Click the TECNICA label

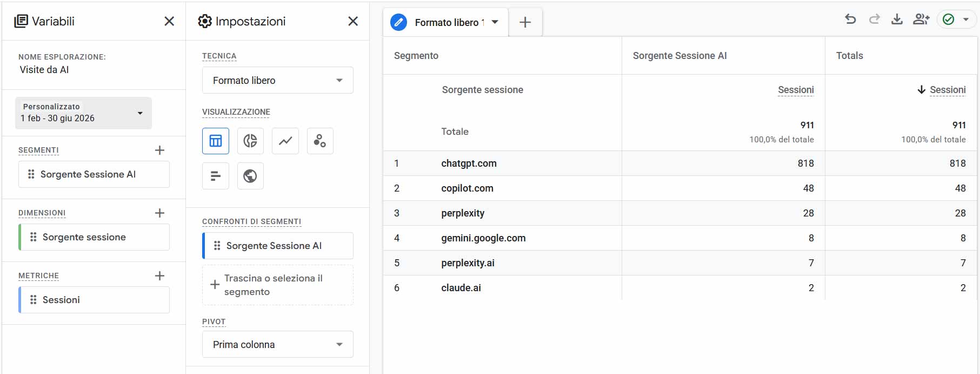click(219, 56)
